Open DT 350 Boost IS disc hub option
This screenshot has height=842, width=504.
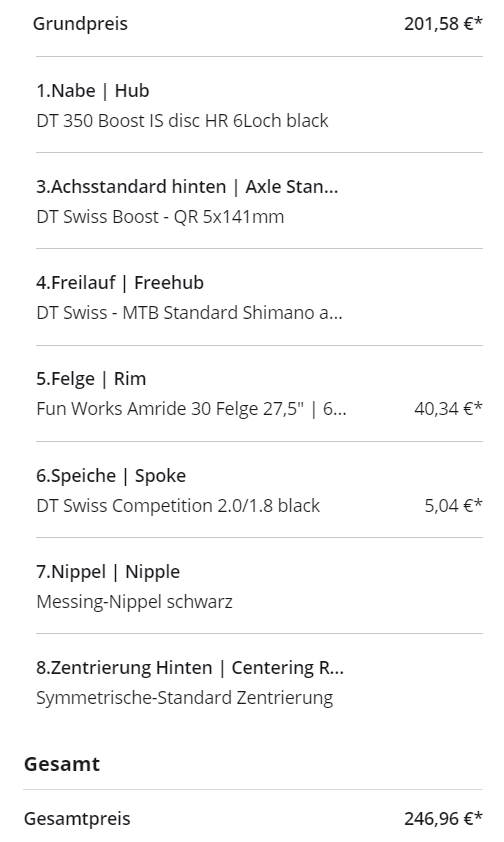click(x=182, y=121)
